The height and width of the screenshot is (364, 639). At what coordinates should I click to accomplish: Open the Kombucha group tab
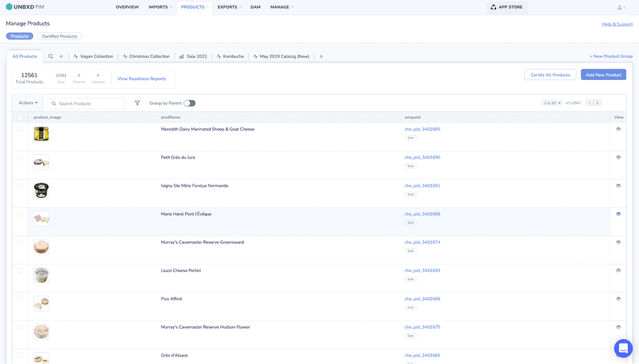coord(230,56)
